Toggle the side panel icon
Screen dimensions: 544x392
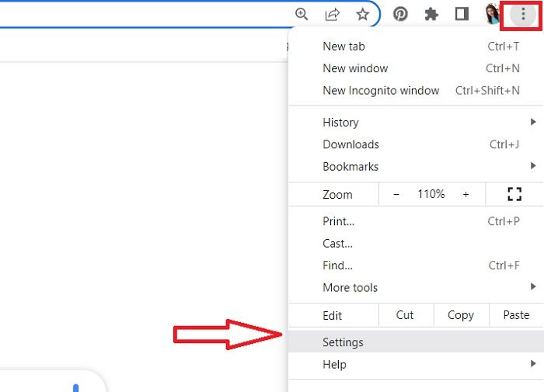(462, 14)
